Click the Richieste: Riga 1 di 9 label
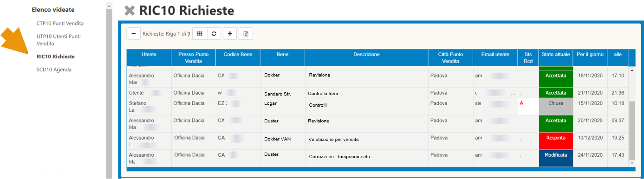This screenshot has width=644, height=179. click(x=166, y=33)
